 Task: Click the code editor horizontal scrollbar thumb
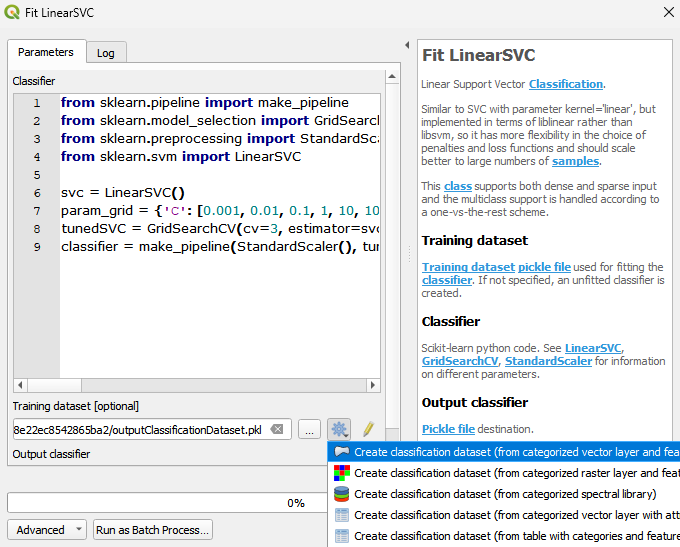(x=55, y=385)
